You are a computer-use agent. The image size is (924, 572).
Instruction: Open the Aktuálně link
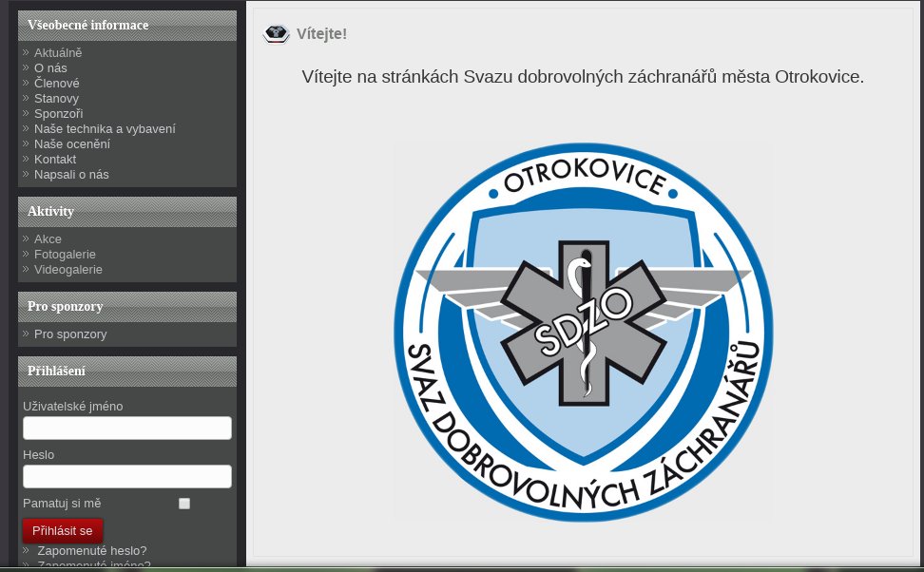(x=58, y=53)
